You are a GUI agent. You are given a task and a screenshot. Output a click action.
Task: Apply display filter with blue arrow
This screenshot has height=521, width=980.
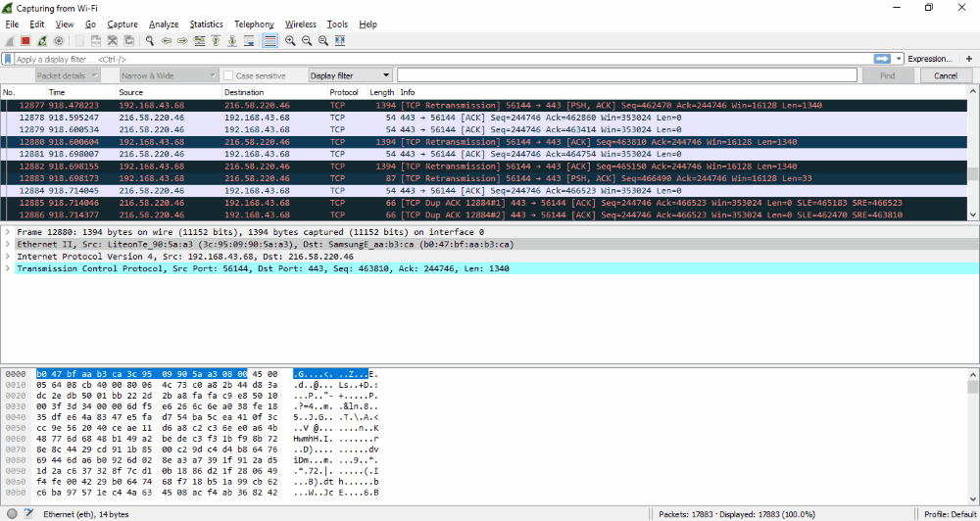[882, 59]
